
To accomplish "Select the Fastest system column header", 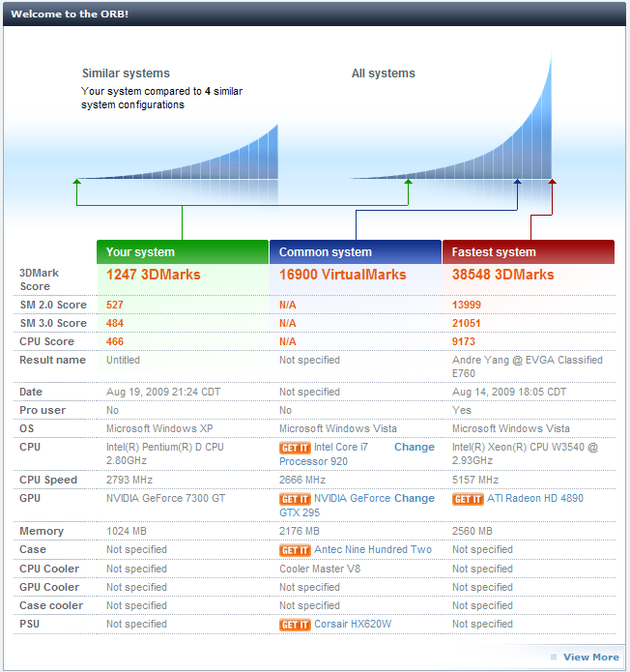I will [x=529, y=252].
